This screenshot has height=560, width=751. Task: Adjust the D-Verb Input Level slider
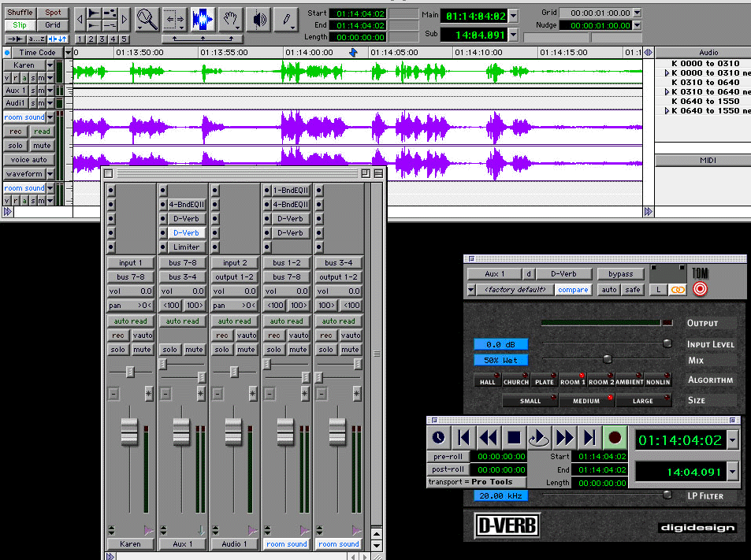667,343
